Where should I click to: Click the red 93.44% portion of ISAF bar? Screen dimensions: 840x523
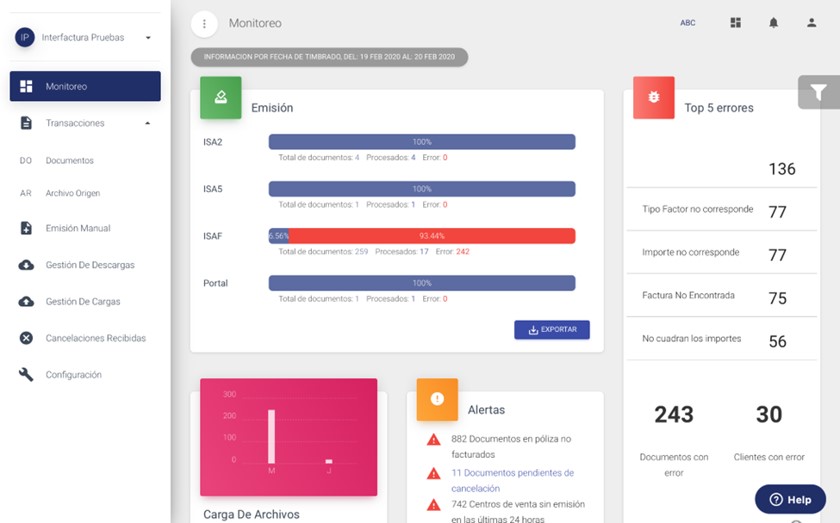coord(432,236)
